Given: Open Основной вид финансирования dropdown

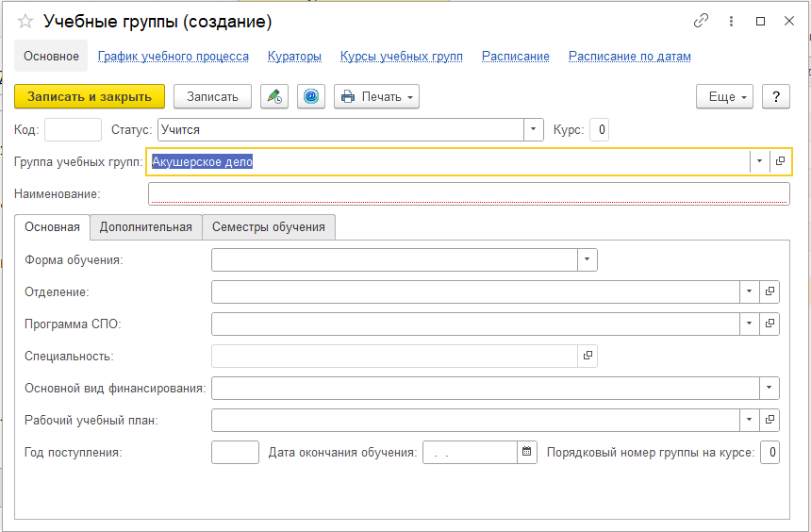Looking at the screenshot, I should point(770,388).
